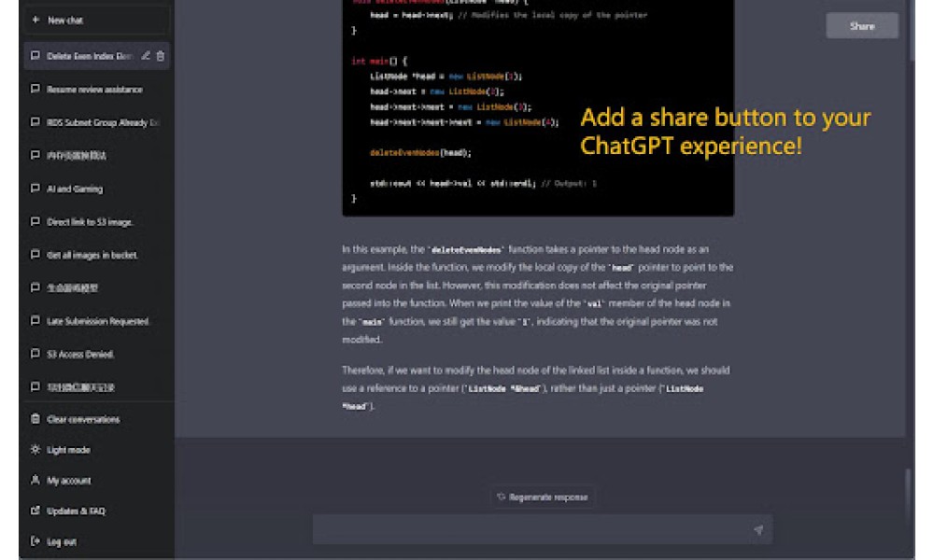Click Regenerate response button
This screenshot has width=934, height=560.
[x=542, y=497]
